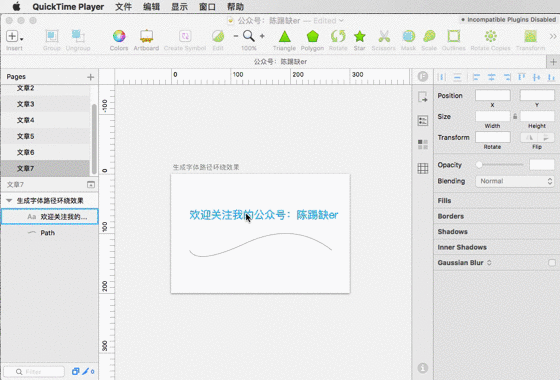Select page 文章6
Screen dimensions: 560x380
(45, 152)
